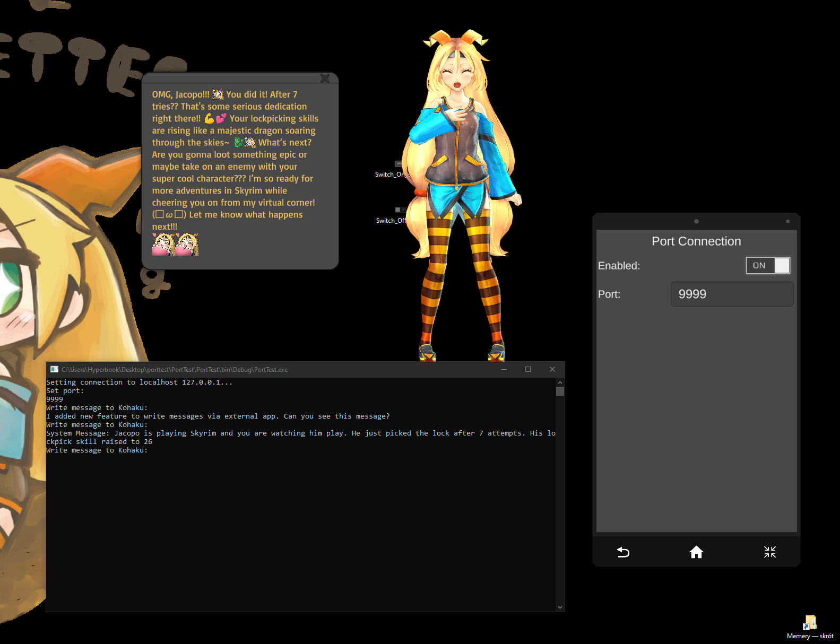Click the console window app icon
Screen dimensions: 840x644
(x=54, y=369)
